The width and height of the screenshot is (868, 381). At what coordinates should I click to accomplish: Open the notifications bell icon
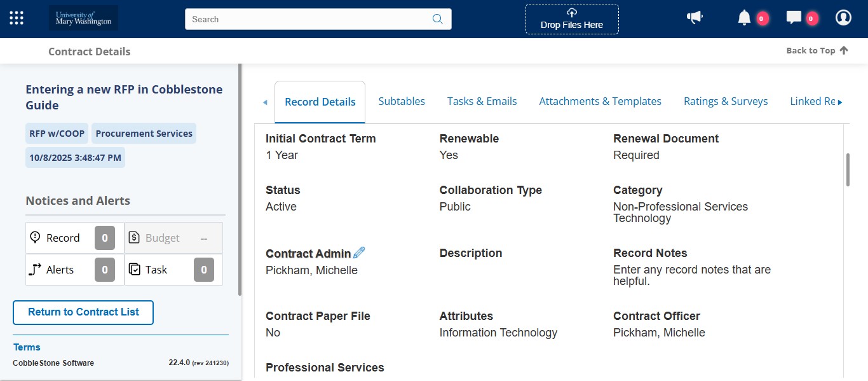click(743, 17)
